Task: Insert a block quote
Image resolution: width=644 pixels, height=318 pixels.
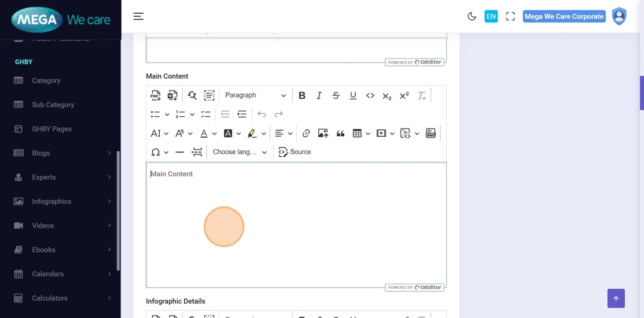Action: tap(340, 134)
